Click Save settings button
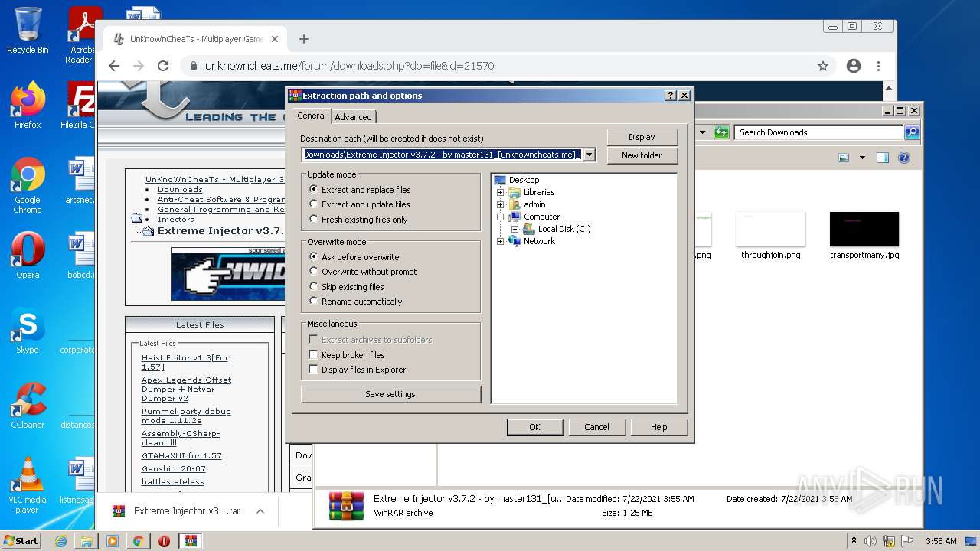The image size is (980, 551). [x=390, y=394]
